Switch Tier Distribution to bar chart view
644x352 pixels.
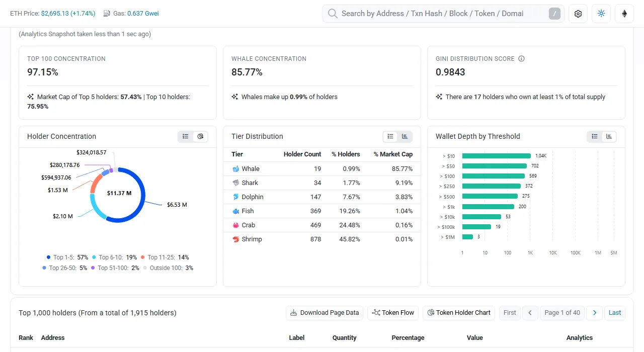pos(405,136)
